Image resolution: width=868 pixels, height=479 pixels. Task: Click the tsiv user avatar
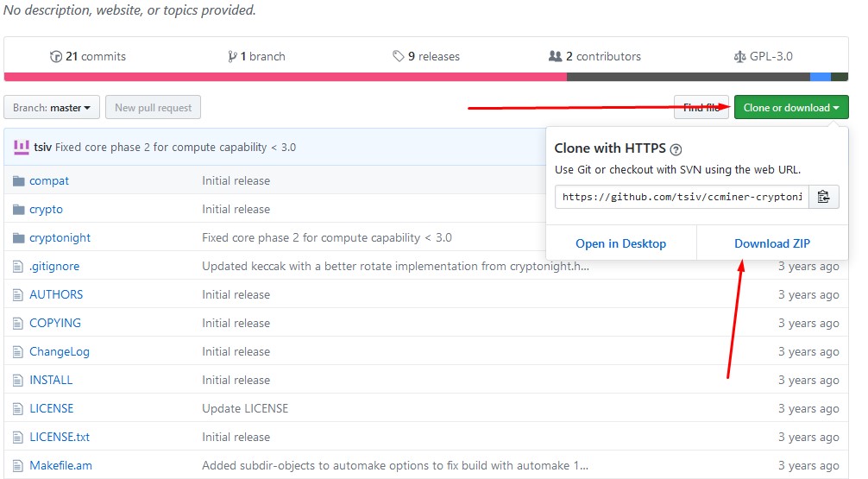coord(21,147)
